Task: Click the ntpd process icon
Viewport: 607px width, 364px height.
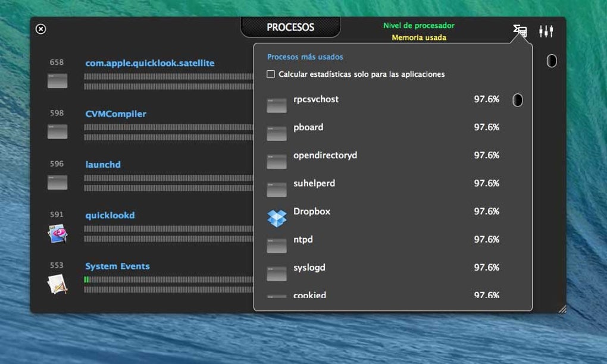Action: pyautogui.click(x=277, y=246)
